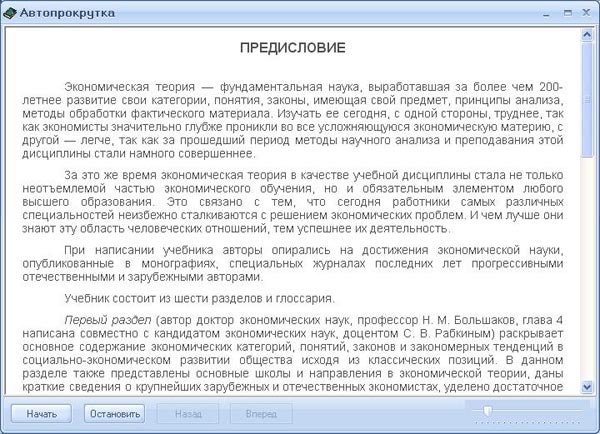Minimize the Автопрокрутка window
600x434 pixels.
click(x=546, y=13)
